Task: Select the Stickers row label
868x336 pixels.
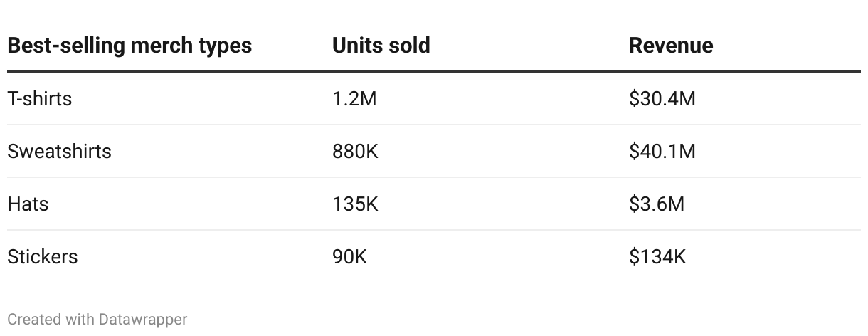Action: pos(43,256)
